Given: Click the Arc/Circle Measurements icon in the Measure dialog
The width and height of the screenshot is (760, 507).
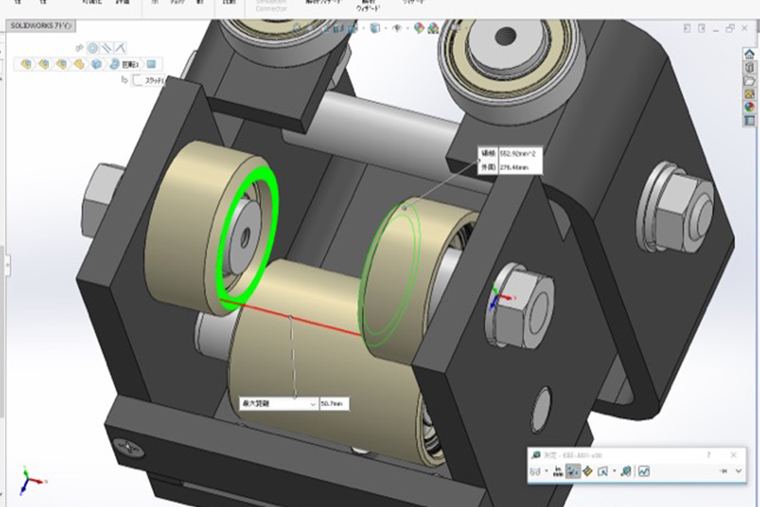Looking at the screenshot, I should [x=535, y=471].
